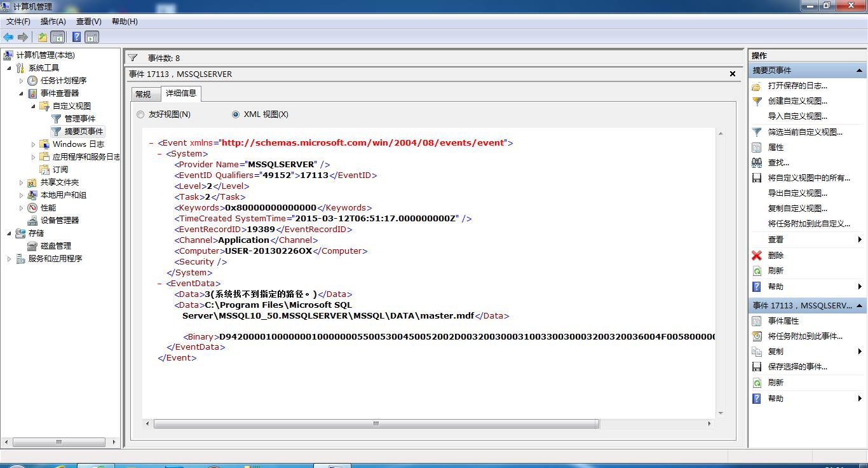Screen dimensions: 868x468
Task: Open the 操作(A) menu
Action: pyautogui.click(x=53, y=22)
